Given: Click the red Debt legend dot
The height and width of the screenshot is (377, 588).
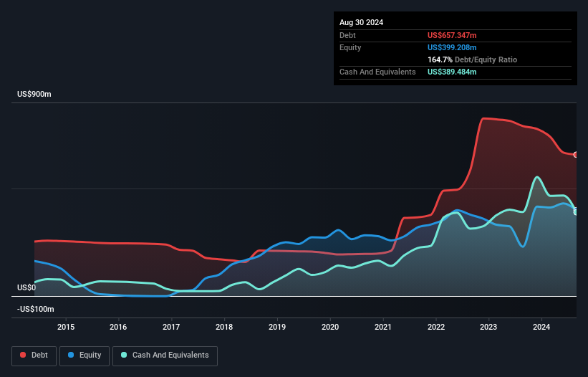Looking at the screenshot, I should tap(23, 355).
